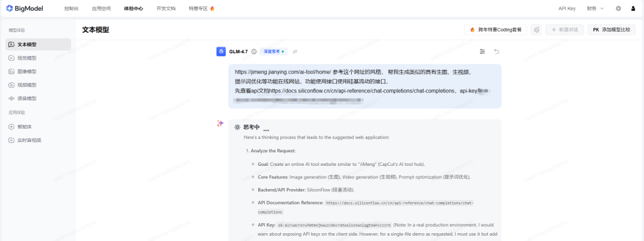The width and height of the screenshot is (644, 241).
Task: Select the 体验中心 tab
Action: click(134, 8)
